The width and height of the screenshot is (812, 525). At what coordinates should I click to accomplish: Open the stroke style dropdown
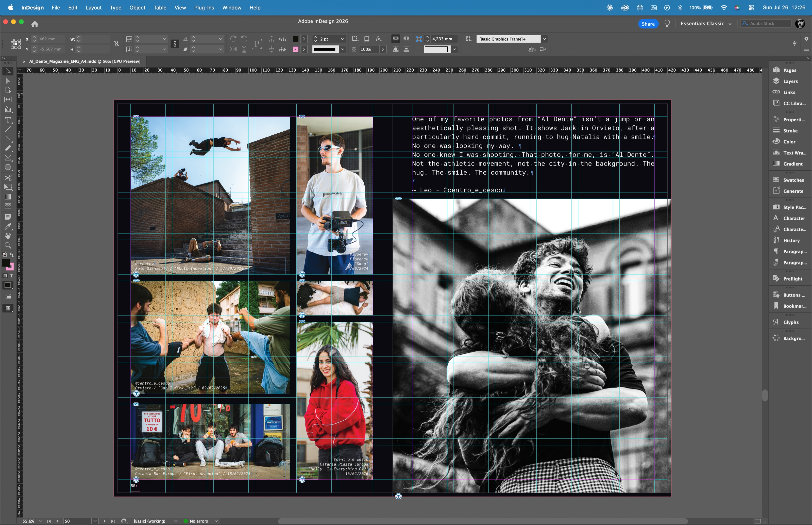(x=343, y=50)
